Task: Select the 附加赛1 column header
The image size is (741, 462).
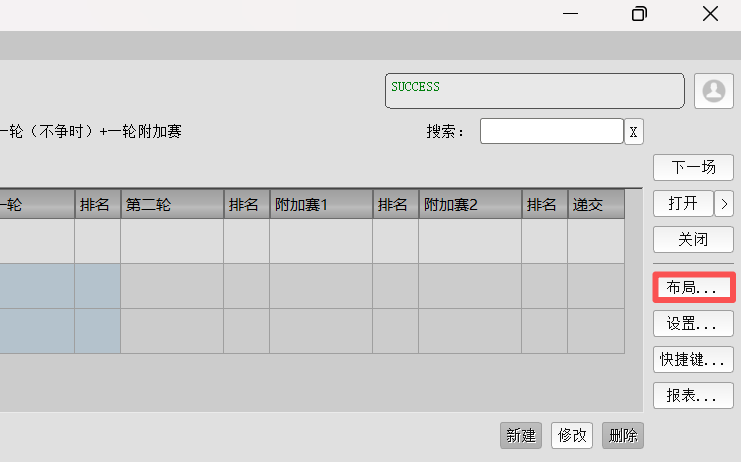Action: click(320, 205)
